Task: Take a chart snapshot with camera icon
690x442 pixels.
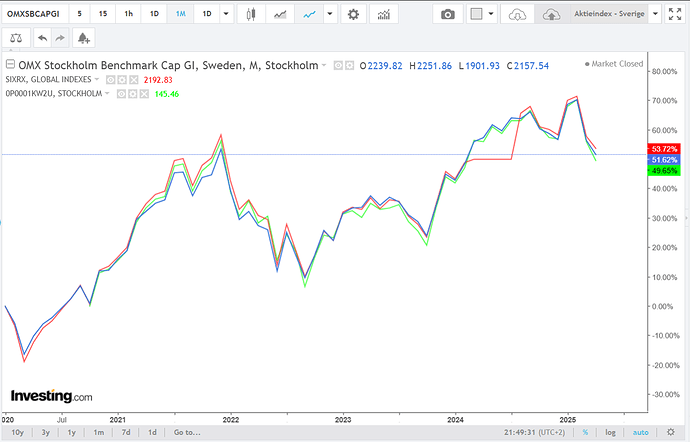Action: pos(448,14)
